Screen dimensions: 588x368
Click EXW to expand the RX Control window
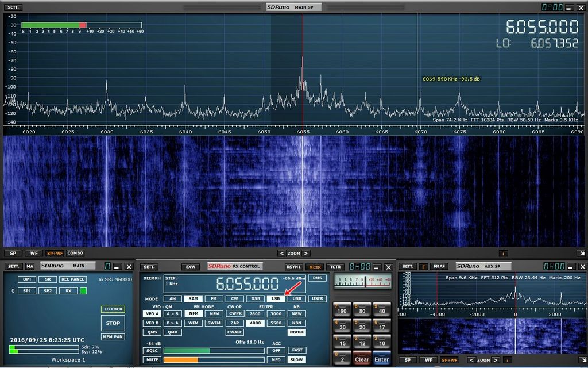pyautogui.click(x=189, y=266)
